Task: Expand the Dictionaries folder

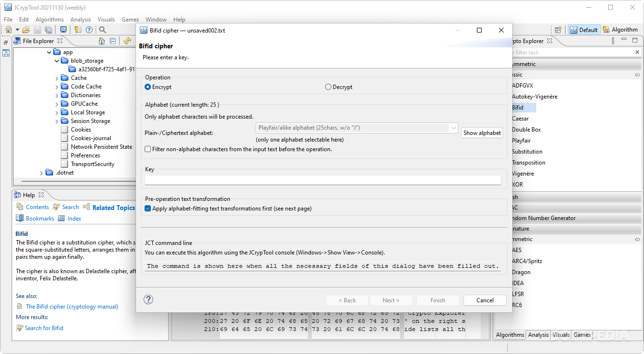Action: (x=57, y=95)
